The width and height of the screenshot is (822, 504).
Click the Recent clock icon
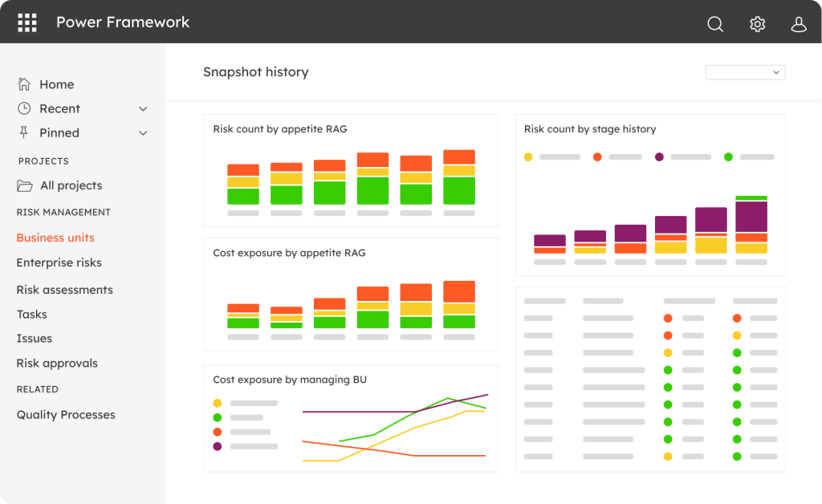(25, 108)
